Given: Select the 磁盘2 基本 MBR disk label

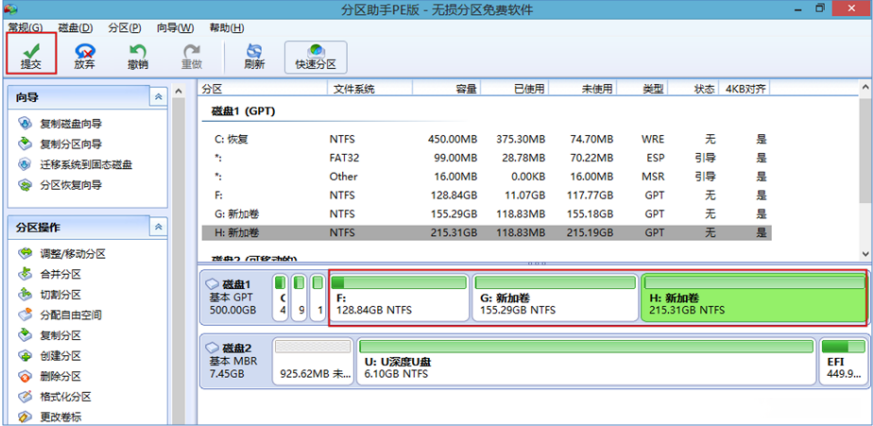Looking at the screenshot, I should point(234,361).
